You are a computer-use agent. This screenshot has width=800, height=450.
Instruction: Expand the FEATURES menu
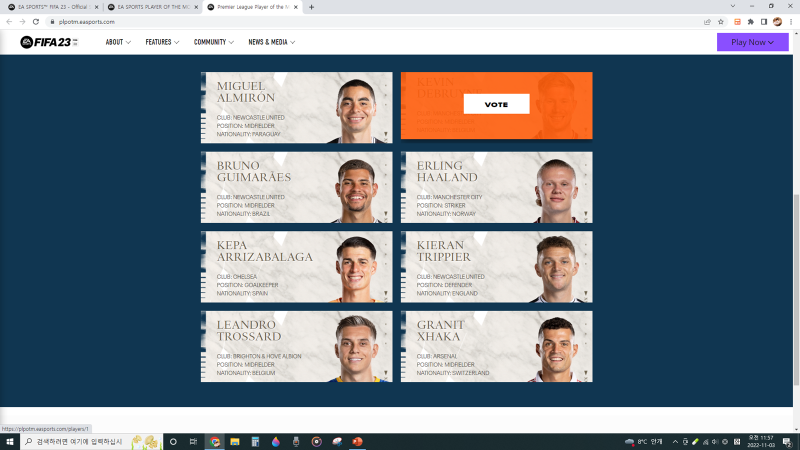(162, 42)
